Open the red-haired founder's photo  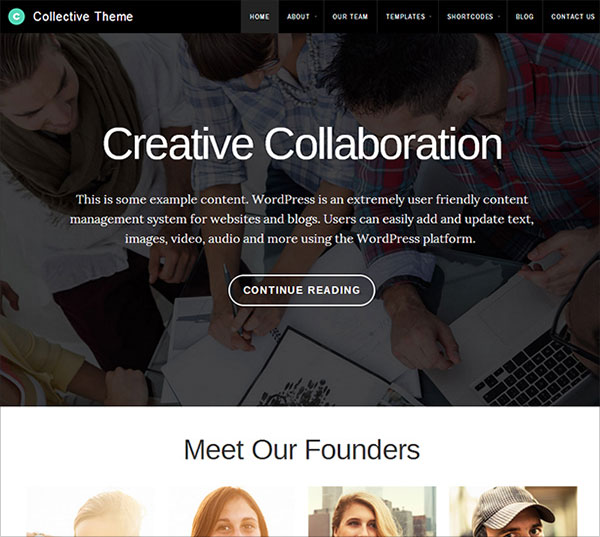click(231, 511)
